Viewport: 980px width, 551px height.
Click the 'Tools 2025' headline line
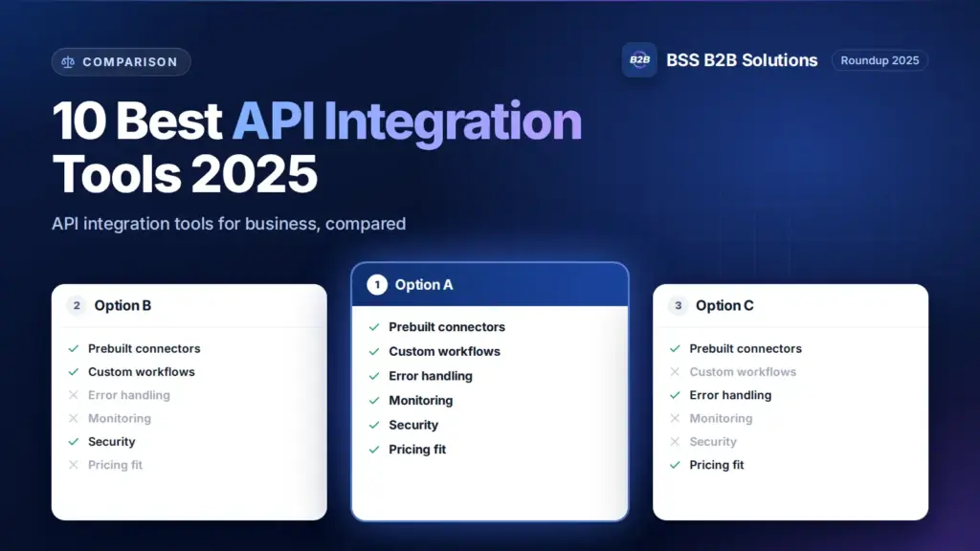pos(185,174)
